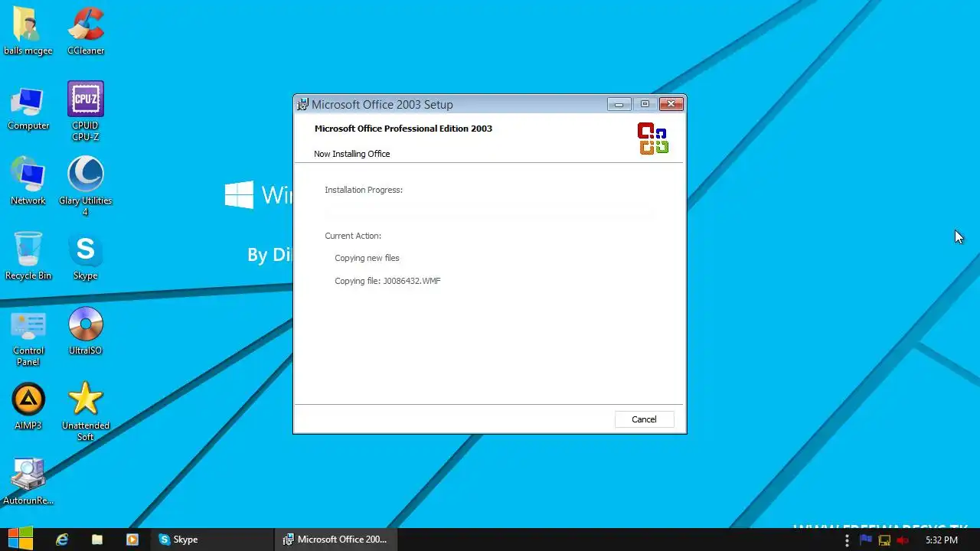Click the 'Installation Progress:' label
Screen dimensions: 980x551
point(364,190)
